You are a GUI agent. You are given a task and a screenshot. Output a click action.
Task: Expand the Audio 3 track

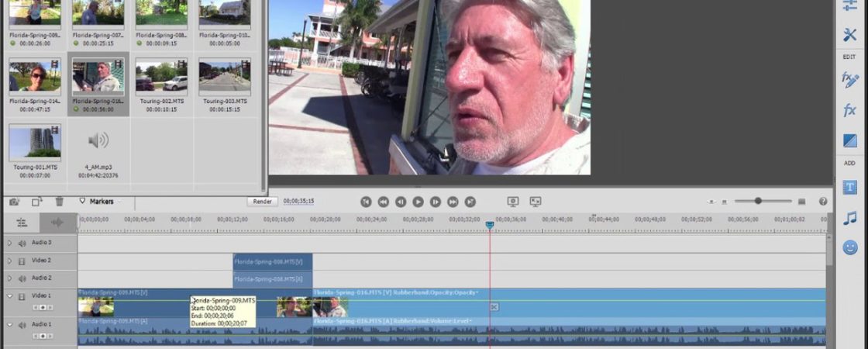coord(9,244)
